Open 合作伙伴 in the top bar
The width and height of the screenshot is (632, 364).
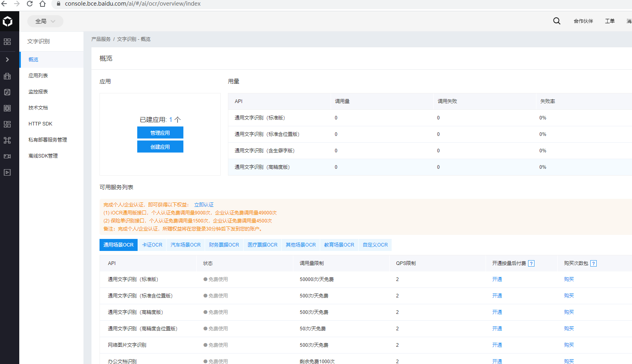pos(583,21)
